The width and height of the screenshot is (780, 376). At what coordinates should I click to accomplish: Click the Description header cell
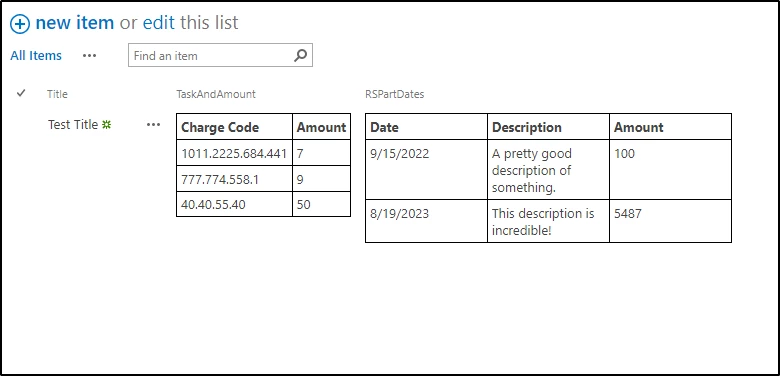click(x=548, y=127)
